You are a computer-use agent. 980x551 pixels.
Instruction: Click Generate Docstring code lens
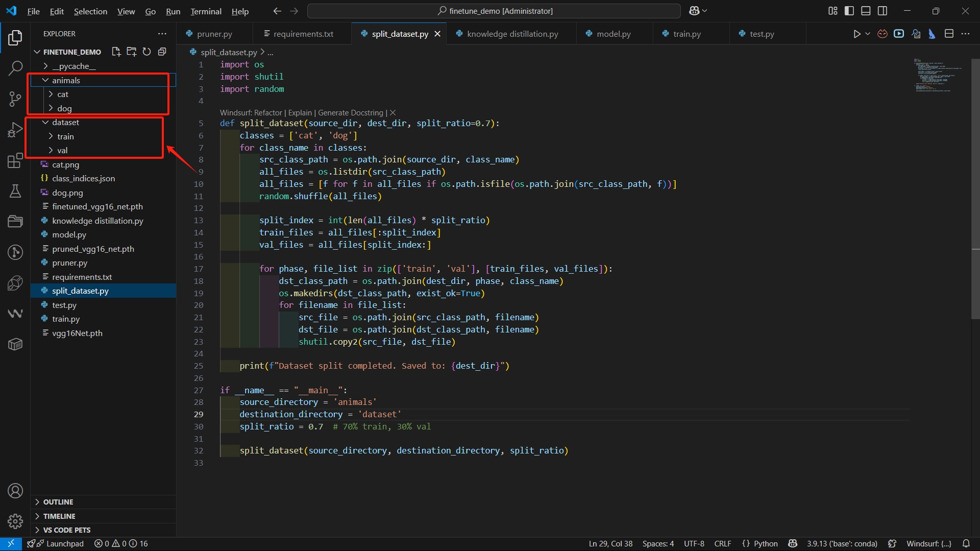click(x=351, y=112)
